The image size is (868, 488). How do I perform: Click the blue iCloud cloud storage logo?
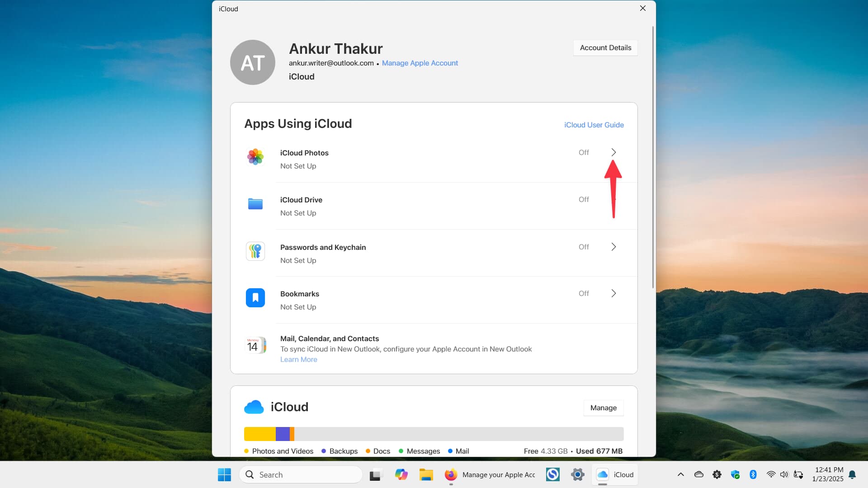click(254, 407)
